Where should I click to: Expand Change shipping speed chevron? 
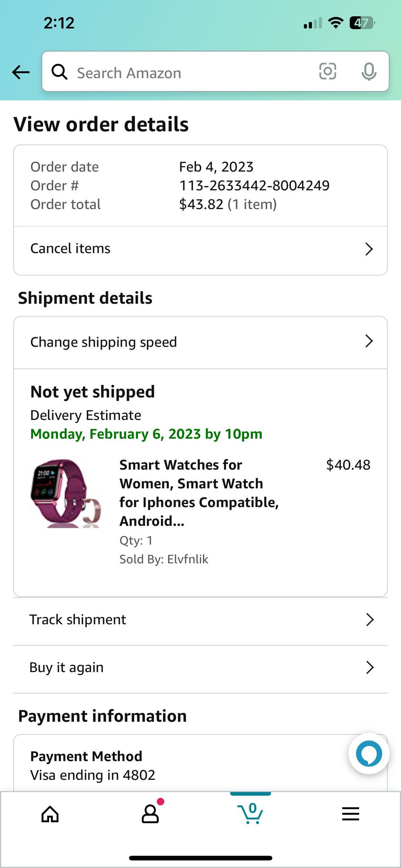pyautogui.click(x=369, y=341)
